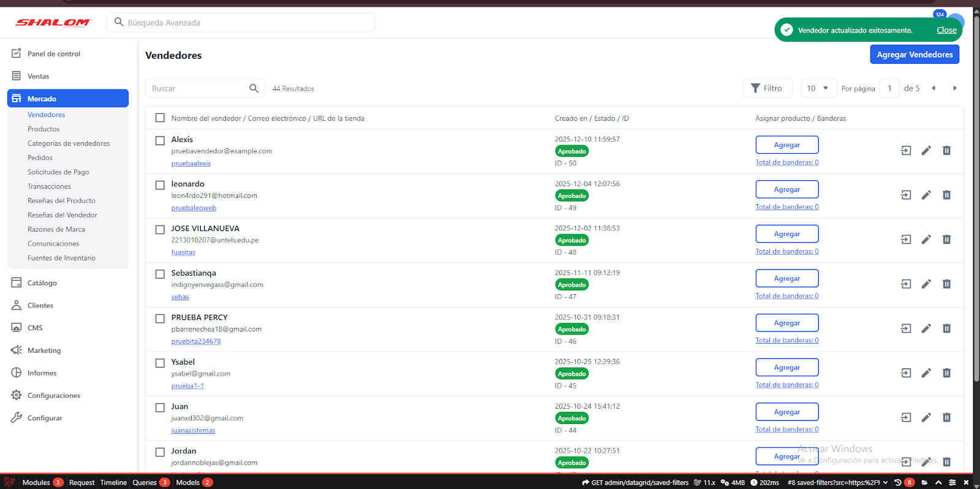This screenshot has width=980, height=489.
Task: Open Productos in the Mercado submenu
Action: click(x=43, y=129)
